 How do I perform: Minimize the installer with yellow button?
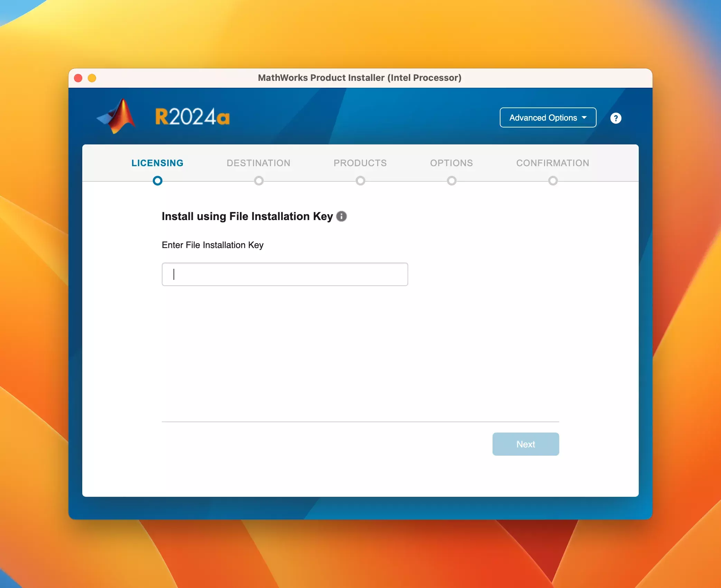pos(92,78)
